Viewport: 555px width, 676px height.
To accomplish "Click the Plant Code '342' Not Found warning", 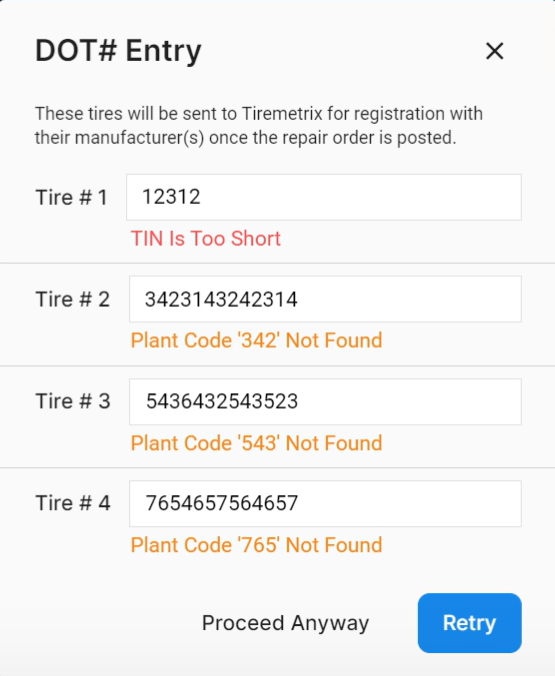I will (257, 340).
